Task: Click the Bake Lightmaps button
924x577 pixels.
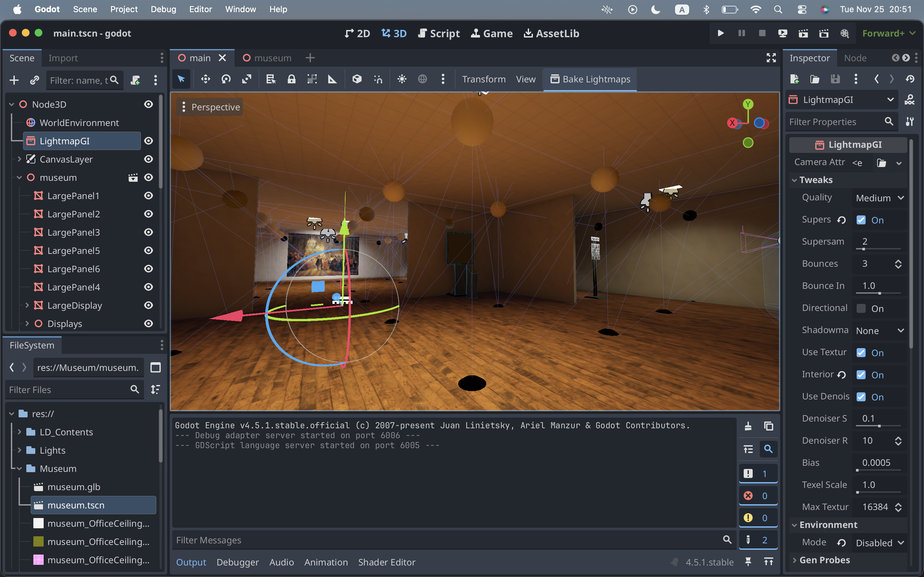Action: click(x=590, y=79)
